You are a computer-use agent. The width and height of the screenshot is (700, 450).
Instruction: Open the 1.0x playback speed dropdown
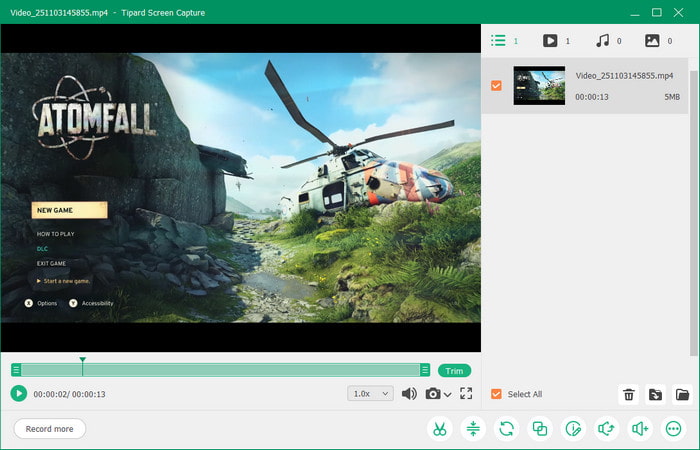[x=370, y=394]
